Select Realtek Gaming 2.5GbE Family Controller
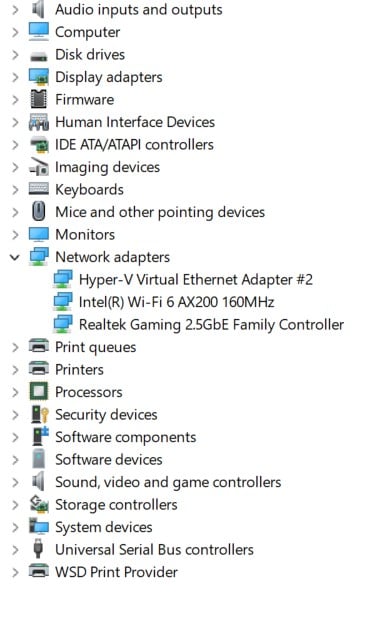Viewport: 366px width, 623px height. 211,324
